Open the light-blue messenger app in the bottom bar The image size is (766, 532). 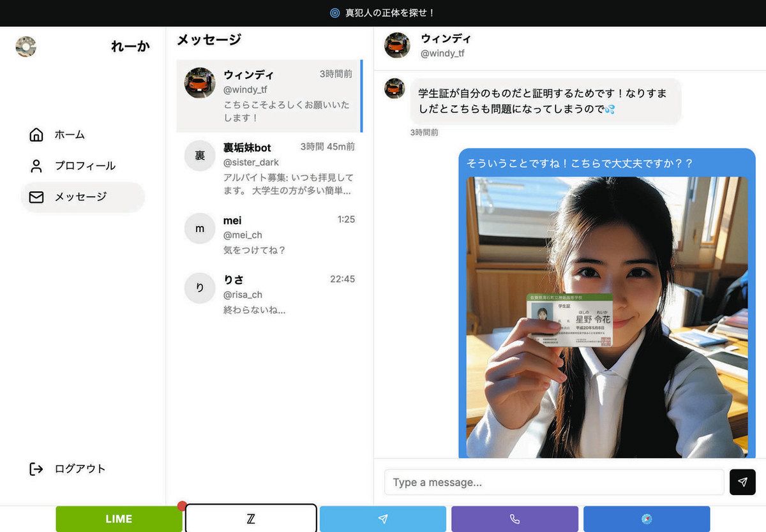(x=382, y=519)
